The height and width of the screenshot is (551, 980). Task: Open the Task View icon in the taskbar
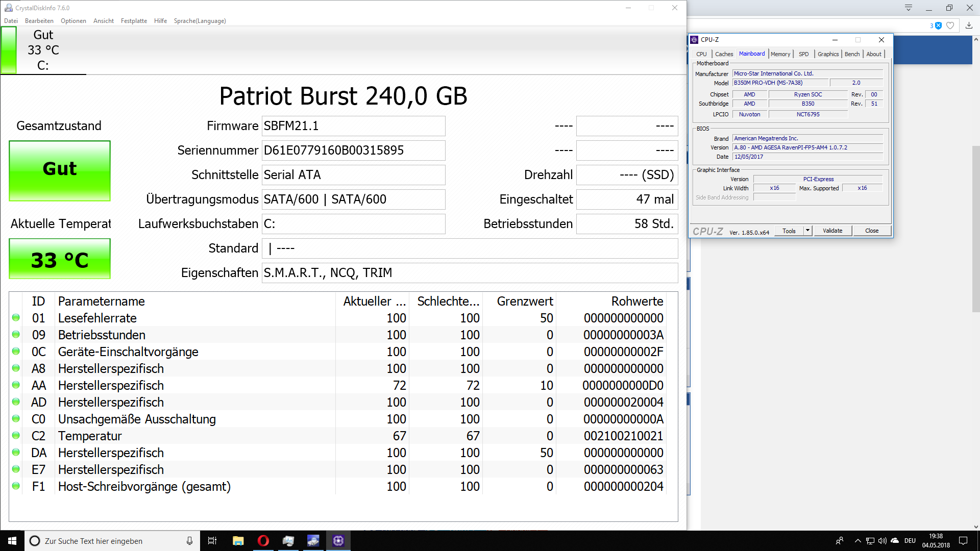coord(212,541)
